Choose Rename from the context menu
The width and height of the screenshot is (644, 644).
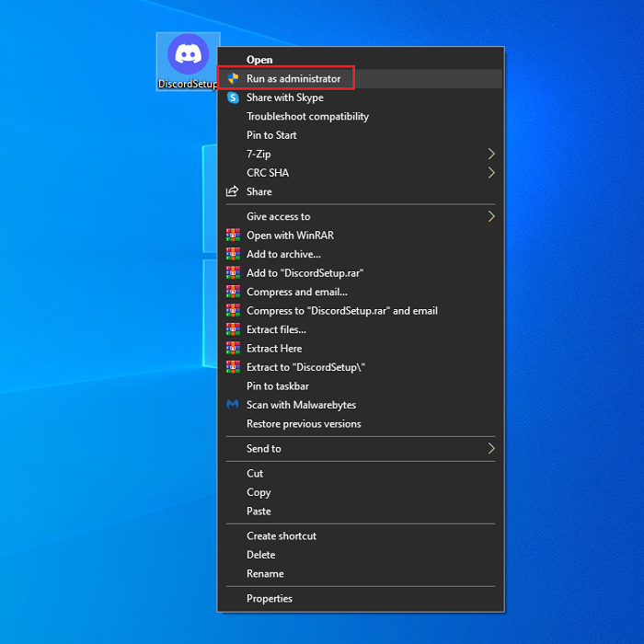[361, 574]
